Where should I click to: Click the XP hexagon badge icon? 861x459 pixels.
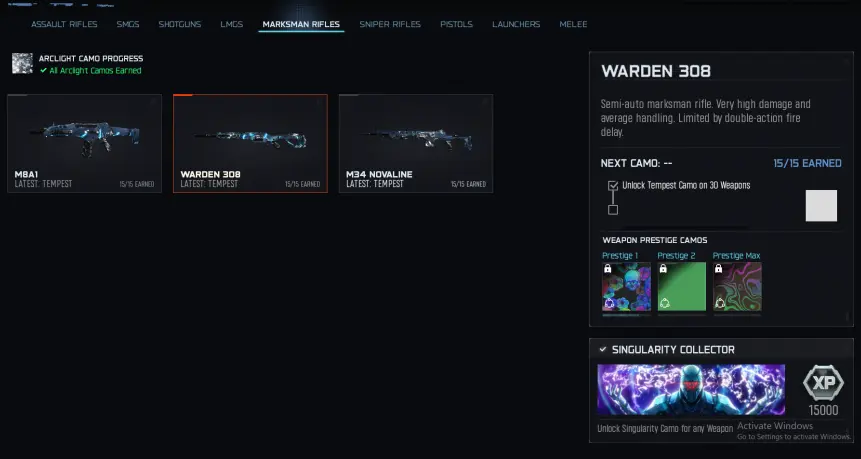point(823,383)
